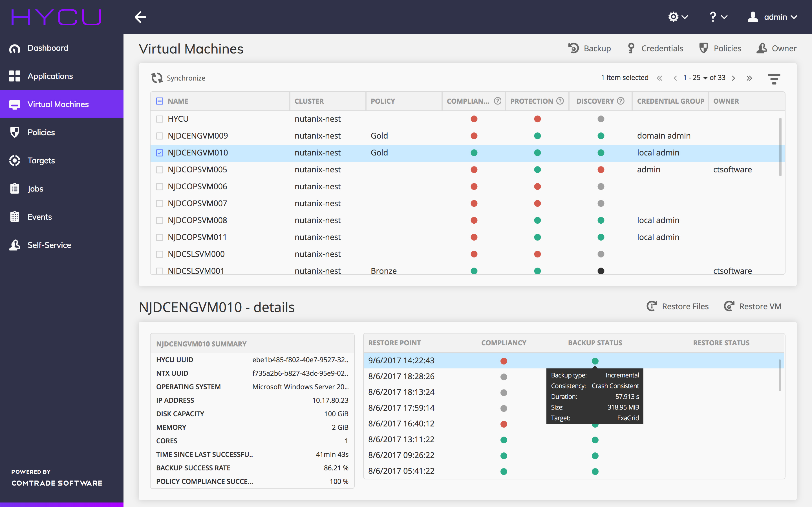Open the settings gear dropdown
This screenshot has width=812, height=507.
tap(678, 17)
